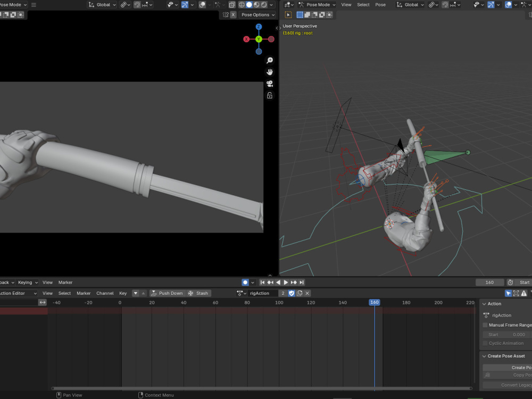Unlink rigAction with X button

(307, 293)
